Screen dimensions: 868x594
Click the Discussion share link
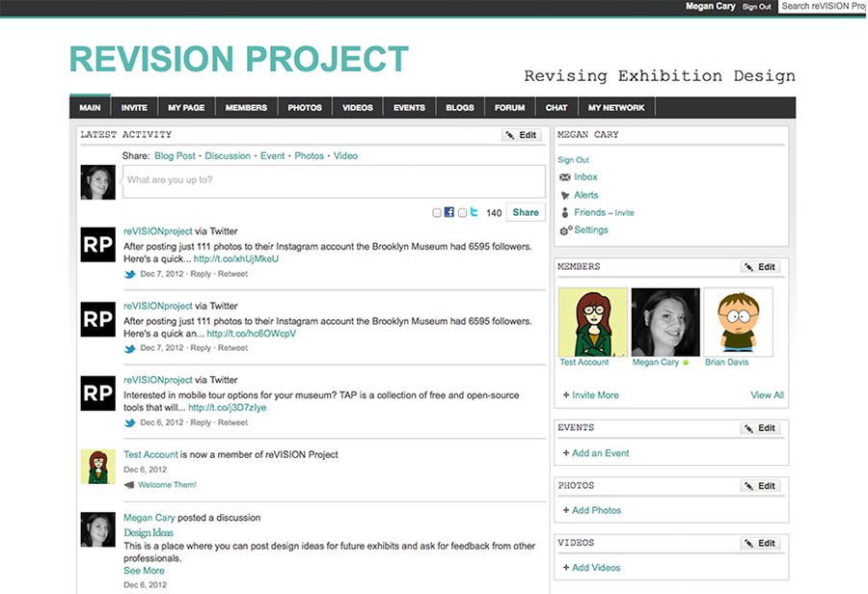tap(228, 156)
